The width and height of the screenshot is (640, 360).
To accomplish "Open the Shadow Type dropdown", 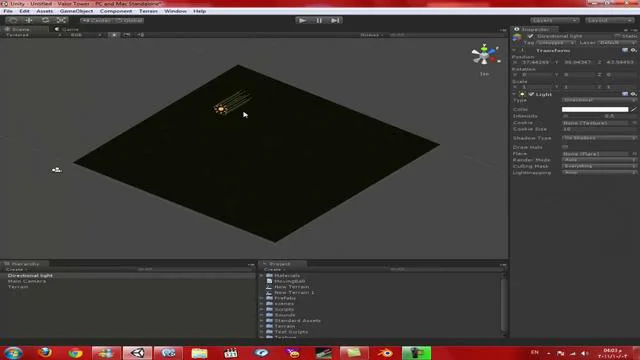I will 599,138.
